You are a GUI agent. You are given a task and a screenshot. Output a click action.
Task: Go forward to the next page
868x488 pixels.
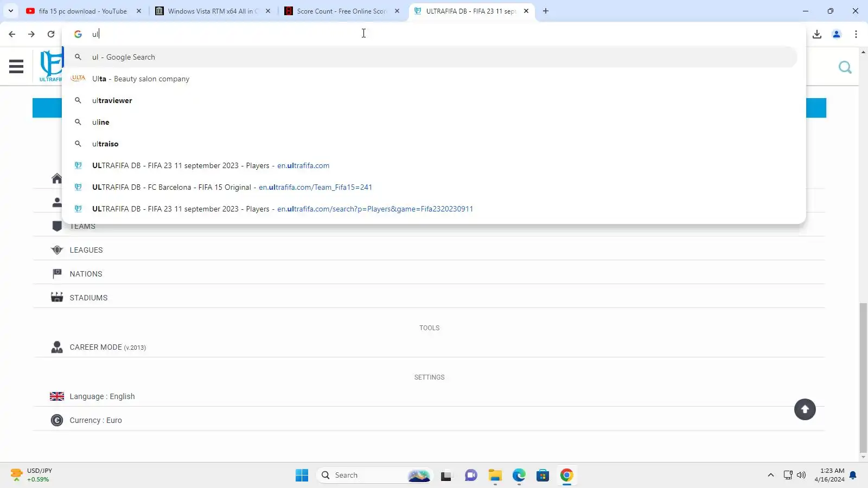tap(31, 34)
